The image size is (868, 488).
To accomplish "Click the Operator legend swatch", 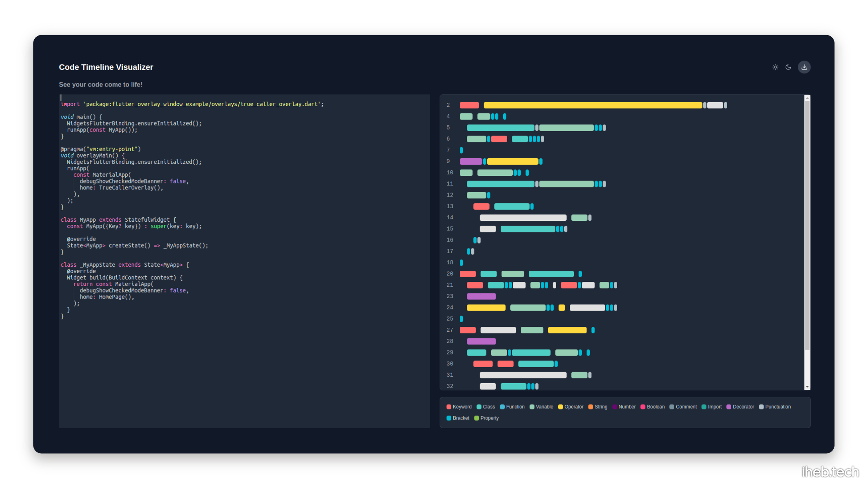I will (560, 407).
